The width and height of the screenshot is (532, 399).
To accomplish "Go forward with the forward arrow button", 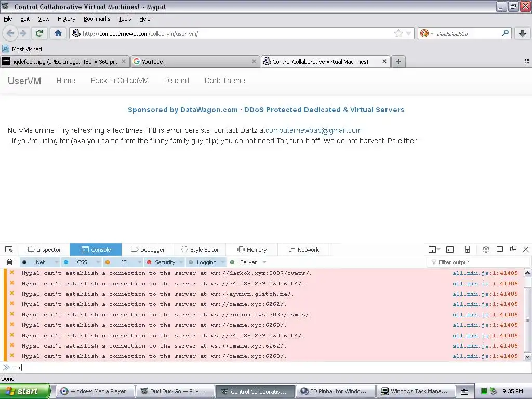I will [x=23, y=33].
